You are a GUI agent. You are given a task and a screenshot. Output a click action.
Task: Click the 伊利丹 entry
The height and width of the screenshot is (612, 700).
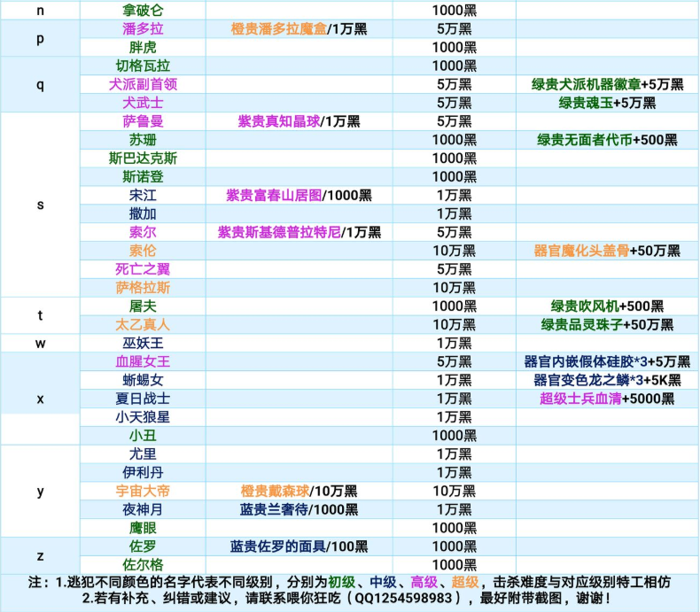pos(143,472)
